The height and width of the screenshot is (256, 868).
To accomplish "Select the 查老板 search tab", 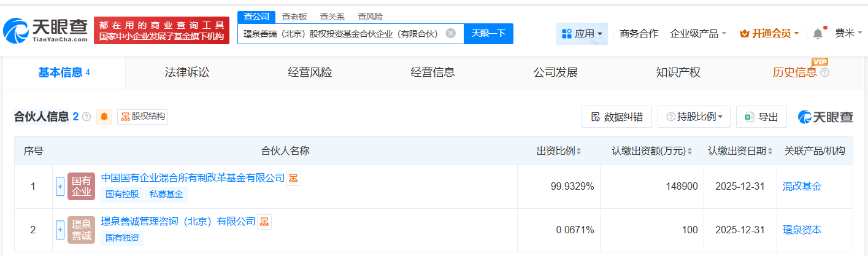I will 294,17.
